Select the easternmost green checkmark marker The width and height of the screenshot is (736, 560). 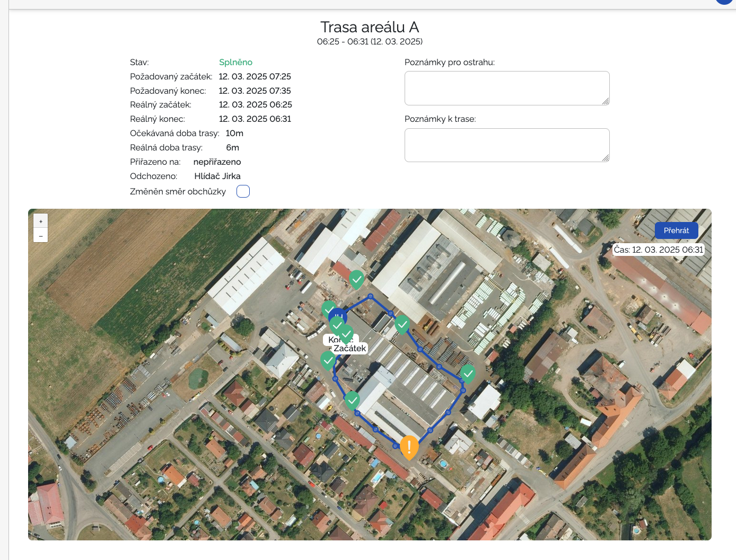[467, 373]
